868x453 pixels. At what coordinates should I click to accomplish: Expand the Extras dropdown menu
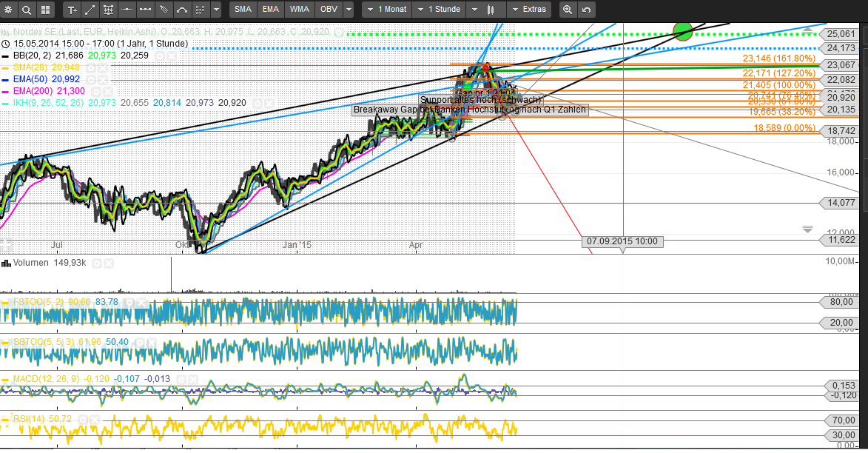click(x=529, y=10)
